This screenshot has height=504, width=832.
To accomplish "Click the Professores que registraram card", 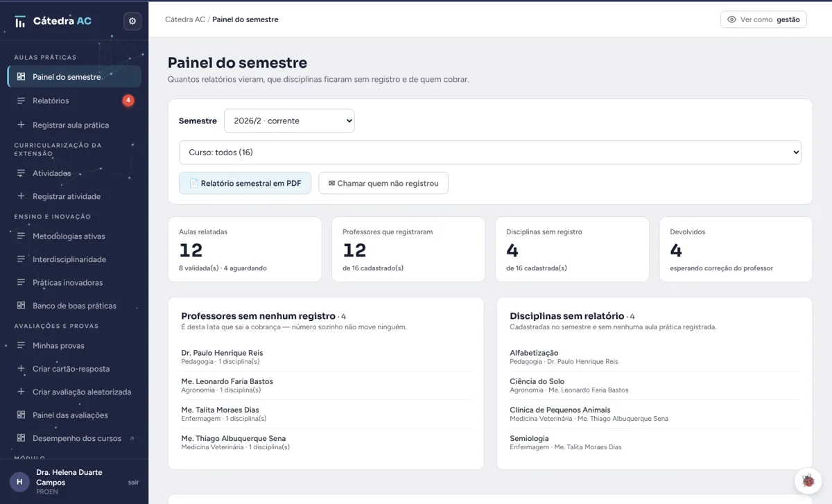I will point(408,250).
